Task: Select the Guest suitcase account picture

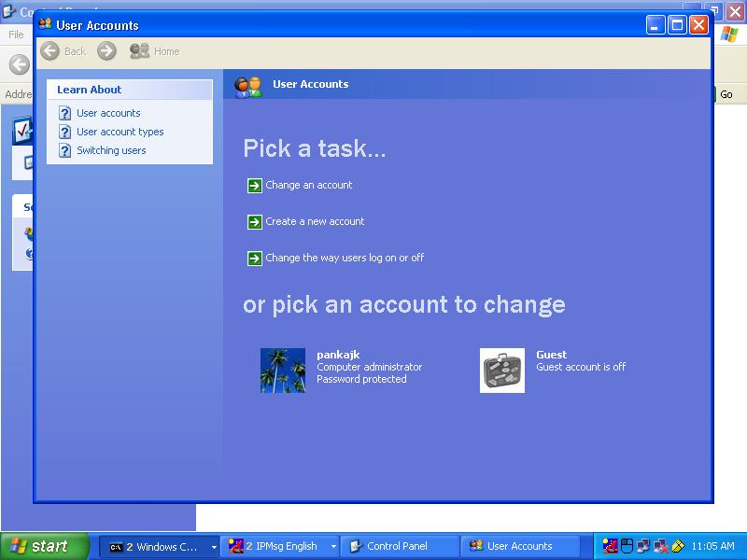Action: 502,371
